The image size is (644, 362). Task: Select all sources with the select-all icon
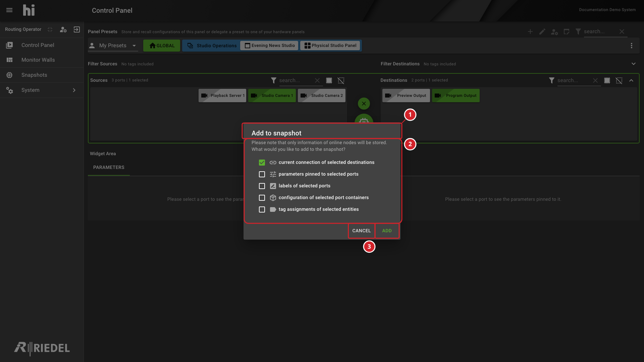click(329, 80)
